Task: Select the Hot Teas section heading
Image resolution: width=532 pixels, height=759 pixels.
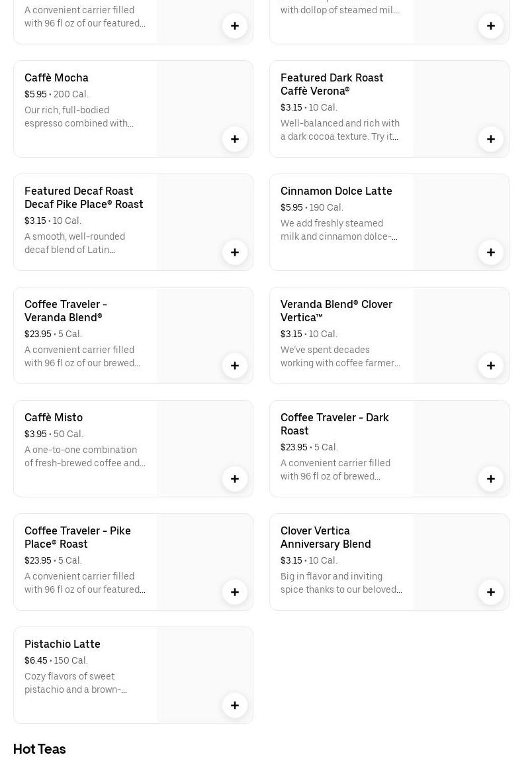Action: pos(40,749)
